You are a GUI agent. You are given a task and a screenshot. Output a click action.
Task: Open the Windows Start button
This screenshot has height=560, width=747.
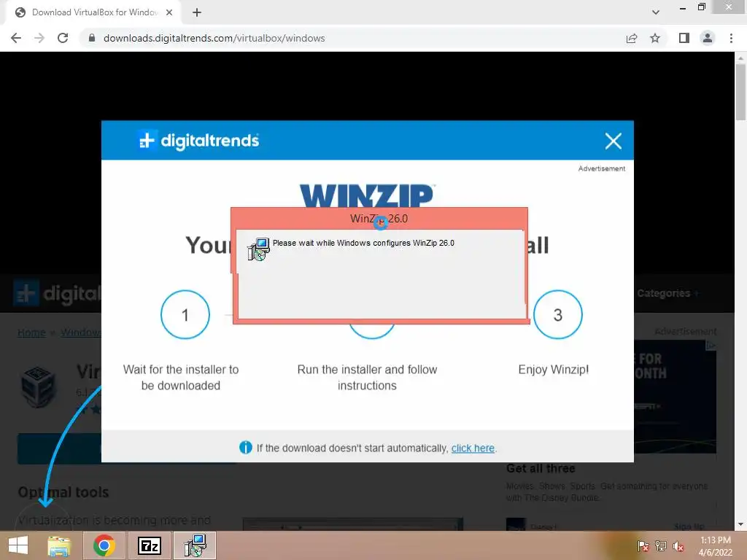tap(18, 545)
